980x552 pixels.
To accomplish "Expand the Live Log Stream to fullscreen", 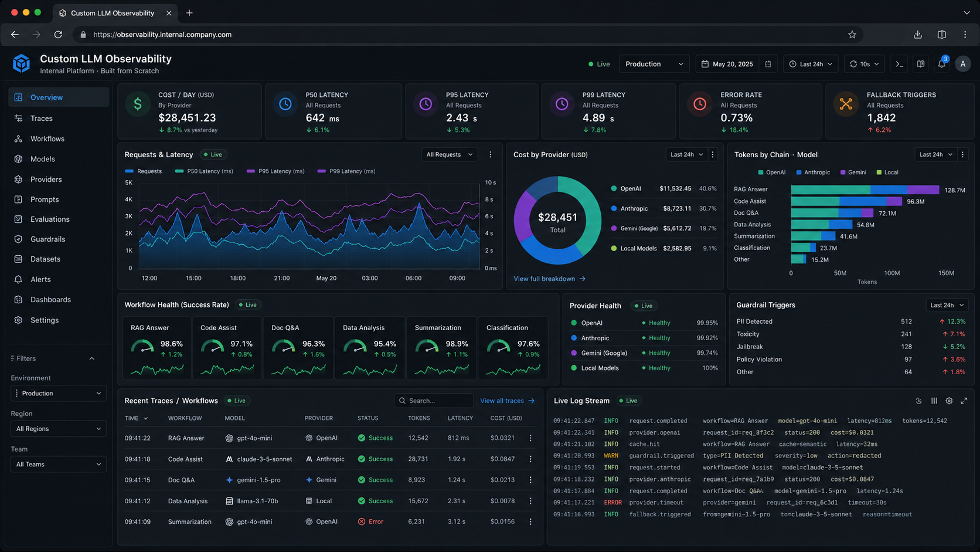I will click(x=964, y=401).
